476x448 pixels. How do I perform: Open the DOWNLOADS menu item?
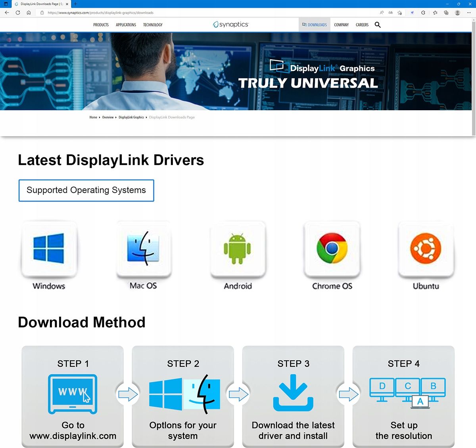point(315,25)
